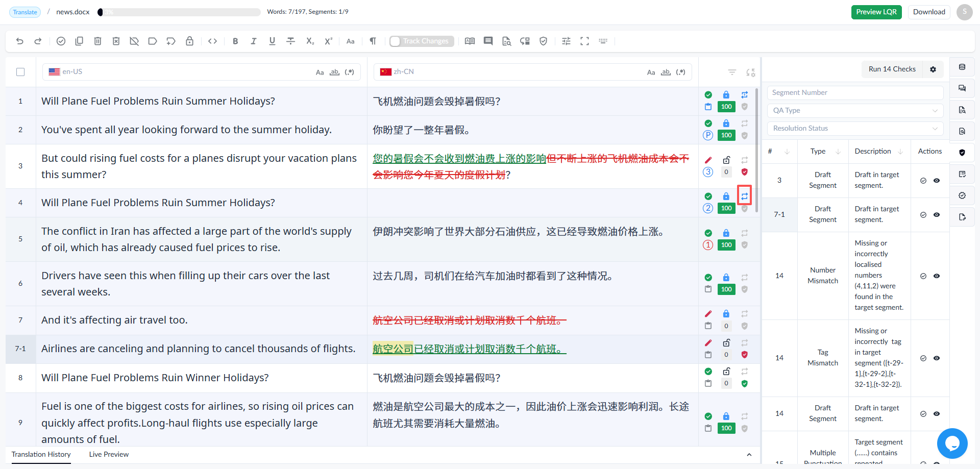Viewport: 980px width, 469px height.
Task: Sort issues by Description column arrow
Action: click(x=900, y=152)
